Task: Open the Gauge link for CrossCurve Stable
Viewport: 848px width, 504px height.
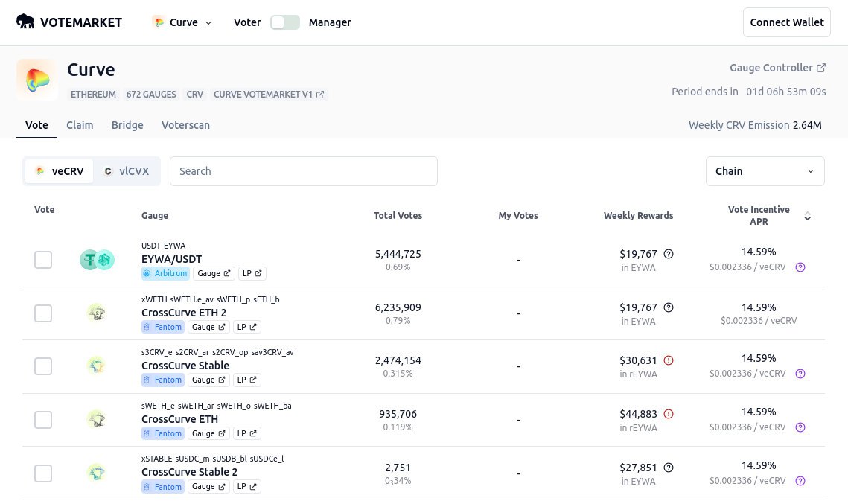Action: 208,380
